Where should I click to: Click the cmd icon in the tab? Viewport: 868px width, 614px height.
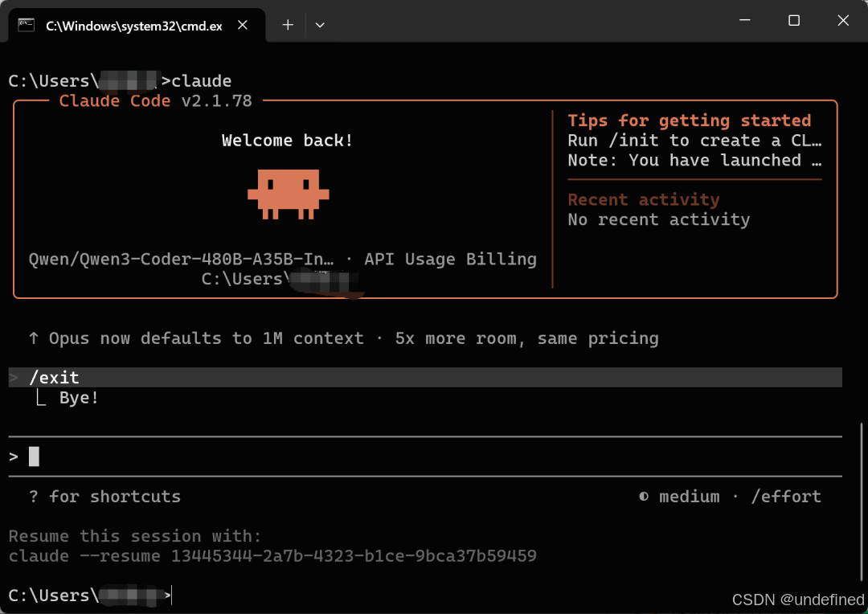pyautogui.click(x=27, y=26)
